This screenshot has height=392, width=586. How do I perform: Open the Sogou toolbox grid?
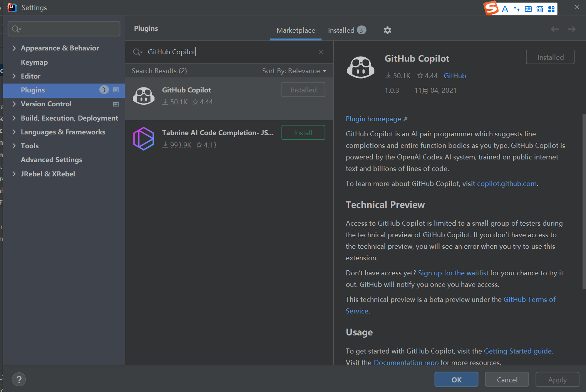tap(551, 9)
